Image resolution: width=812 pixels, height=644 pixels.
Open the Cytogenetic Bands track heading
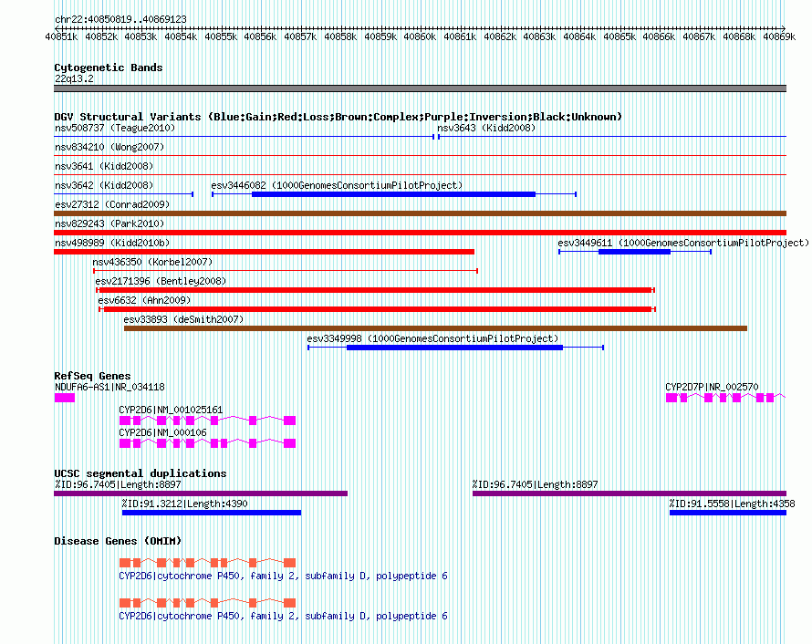(x=109, y=68)
